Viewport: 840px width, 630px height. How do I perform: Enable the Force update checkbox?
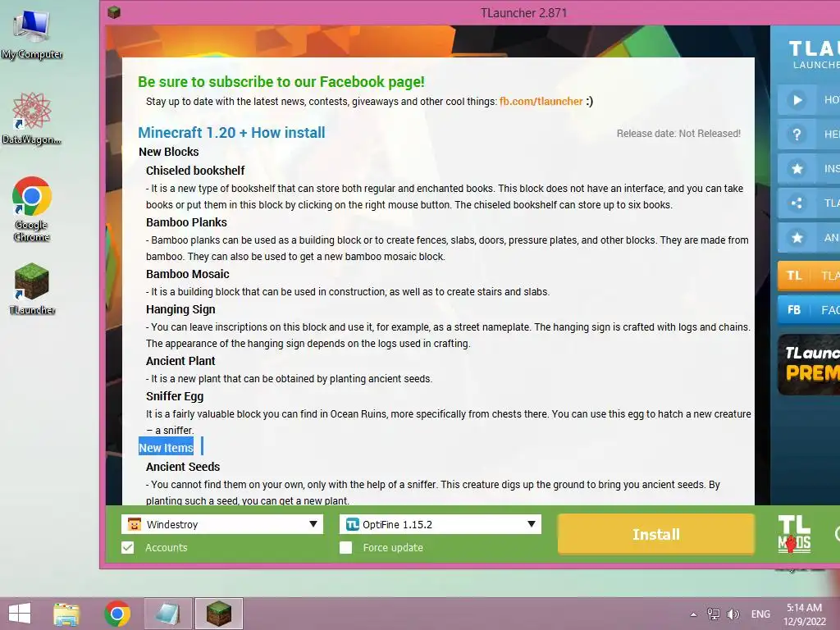coord(345,547)
